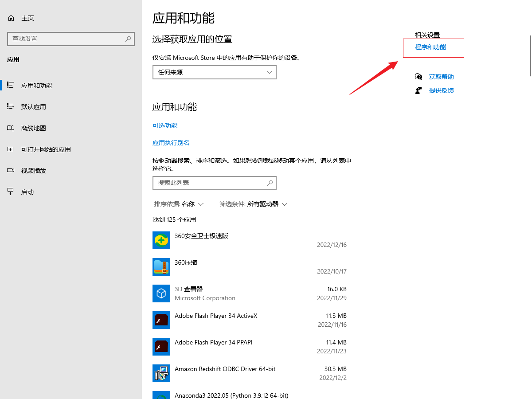This screenshot has width=532, height=399.
Task: Click the Amazon Redshift ODBC Driver icon
Action: tap(161, 373)
